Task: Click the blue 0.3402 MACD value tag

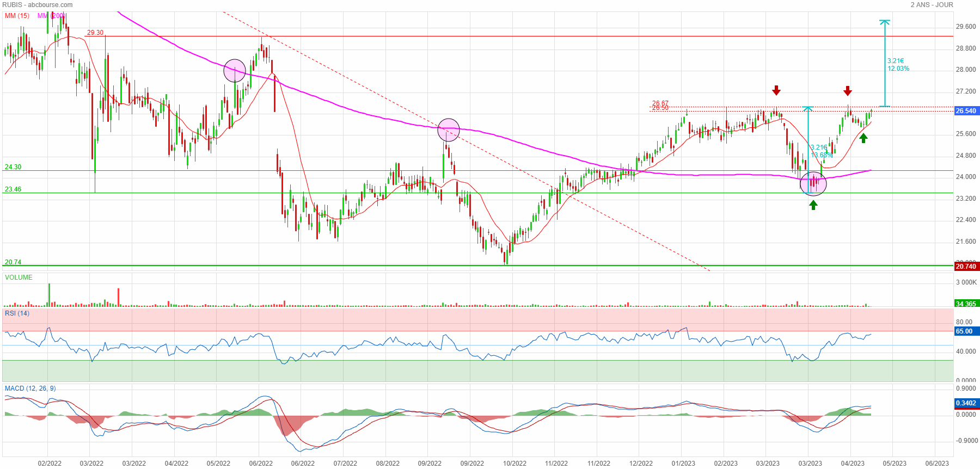Action: [966, 403]
